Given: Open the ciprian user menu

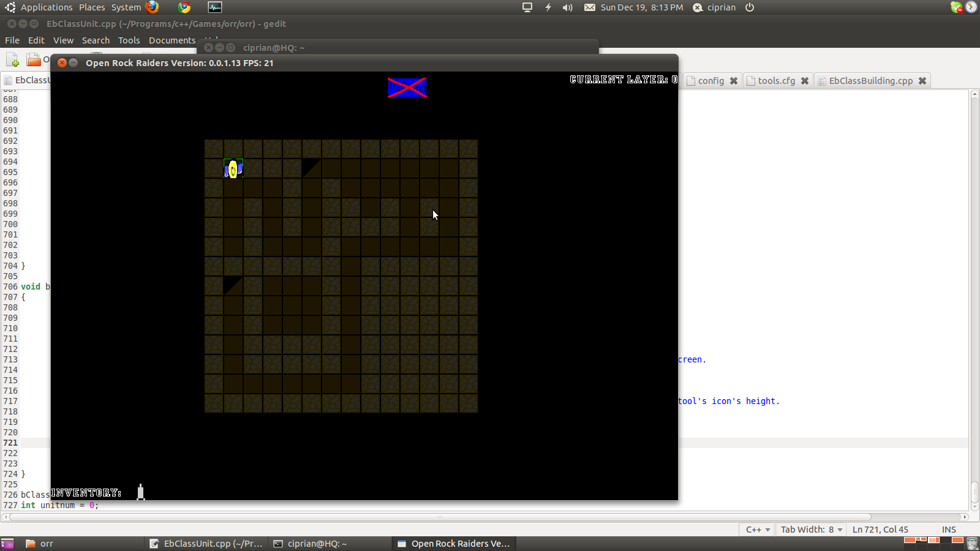Looking at the screenshot, I should (715, 7).
